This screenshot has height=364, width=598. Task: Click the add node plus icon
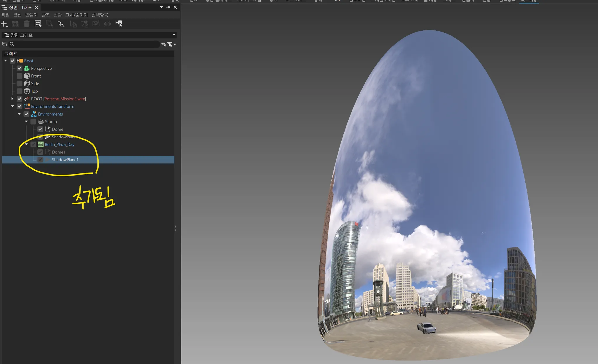coord(4,24)
